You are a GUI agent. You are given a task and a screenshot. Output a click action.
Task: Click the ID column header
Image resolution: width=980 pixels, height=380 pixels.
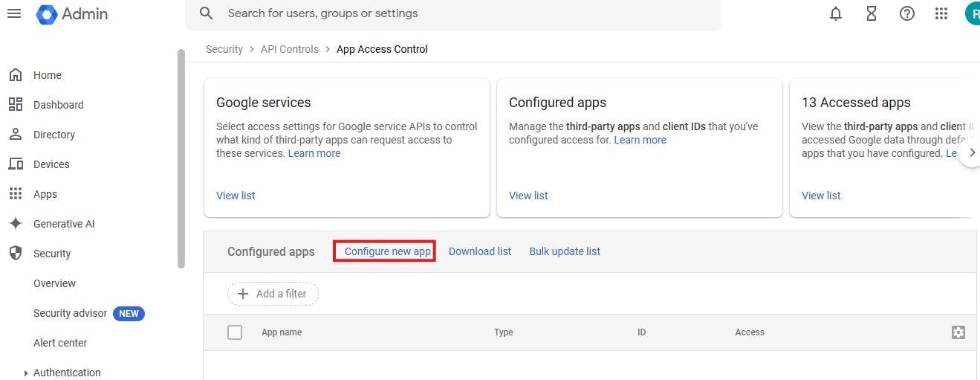click(641, 332)
